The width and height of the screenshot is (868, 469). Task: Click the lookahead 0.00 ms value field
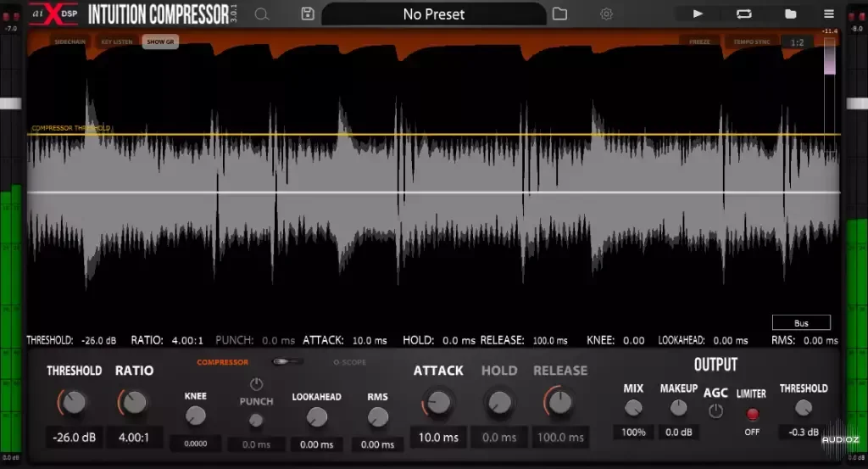click(317, 444)
